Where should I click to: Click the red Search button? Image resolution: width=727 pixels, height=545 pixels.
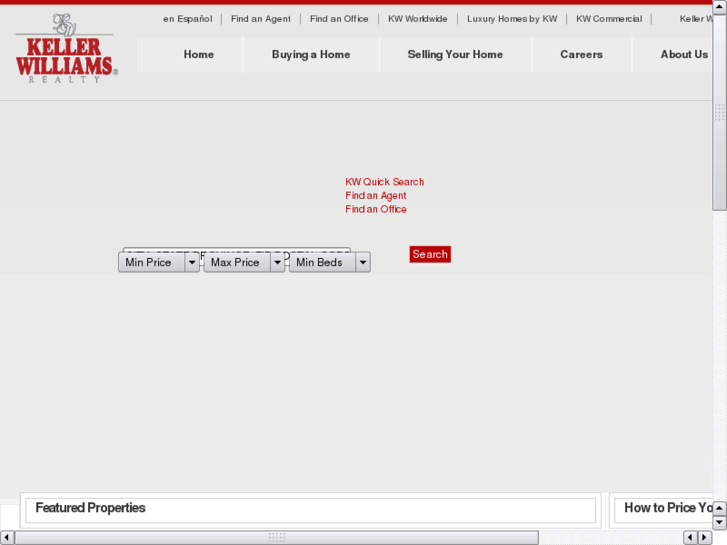(430, 254)
